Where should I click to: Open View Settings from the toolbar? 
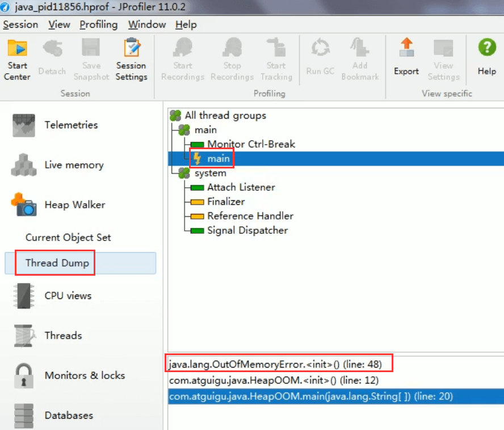[x=444, y=48]
